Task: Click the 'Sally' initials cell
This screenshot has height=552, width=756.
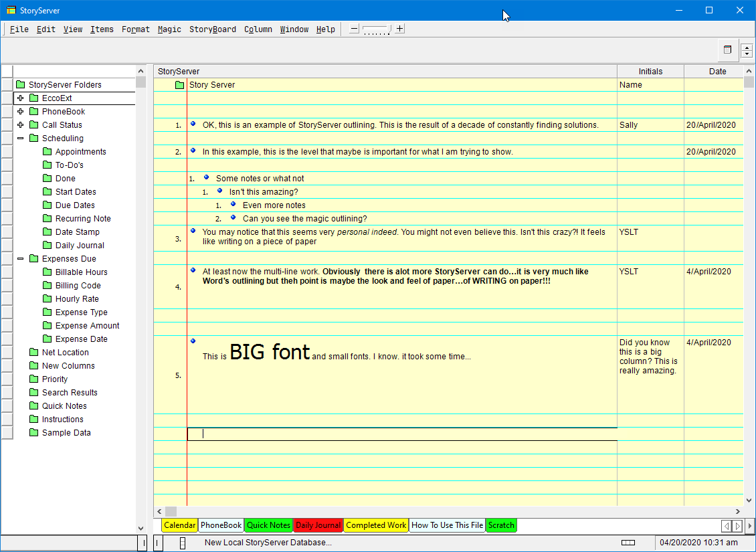Action: [650, 125]
